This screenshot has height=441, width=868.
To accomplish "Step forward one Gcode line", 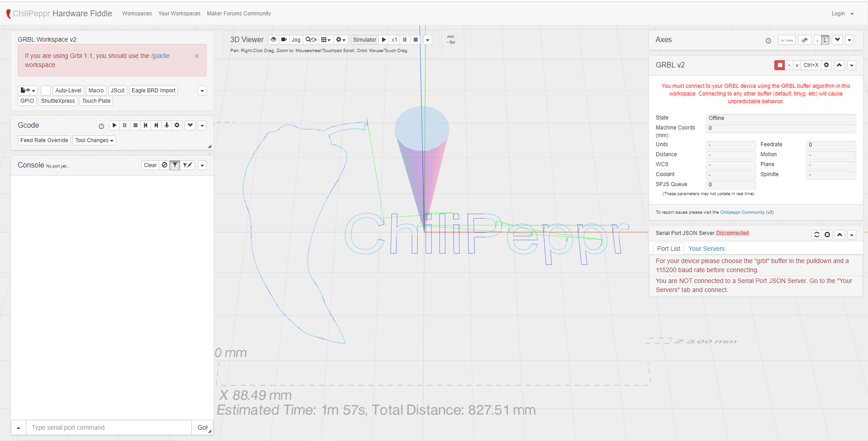I will [x=156, y=125].
